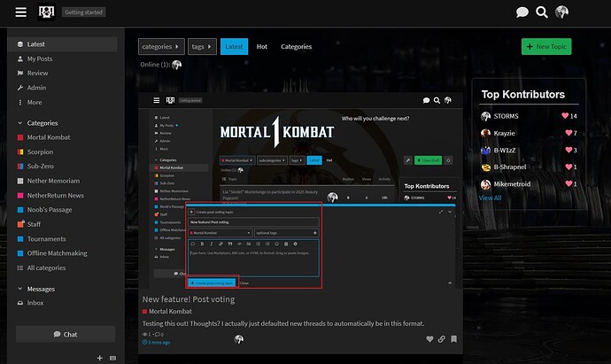This screenshot has height=364, width=611.
Task: Open B-W1zZ profile in Top Kontributors
Action: tap(505, 150)
